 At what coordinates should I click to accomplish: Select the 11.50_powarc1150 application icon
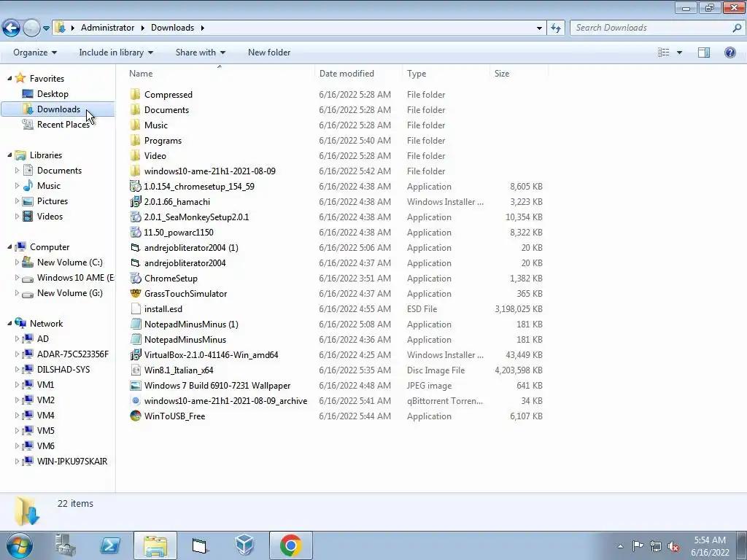click(136, 233)
